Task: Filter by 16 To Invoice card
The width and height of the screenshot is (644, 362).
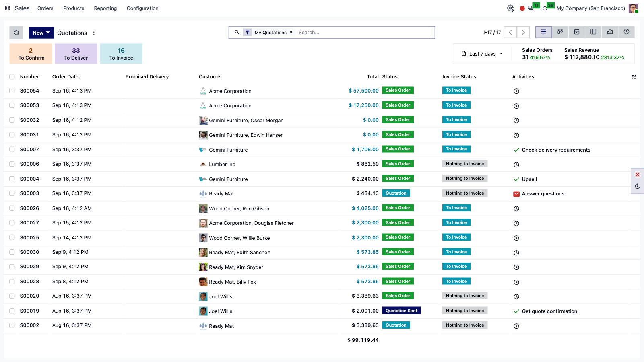Action: tap(121, 54)
